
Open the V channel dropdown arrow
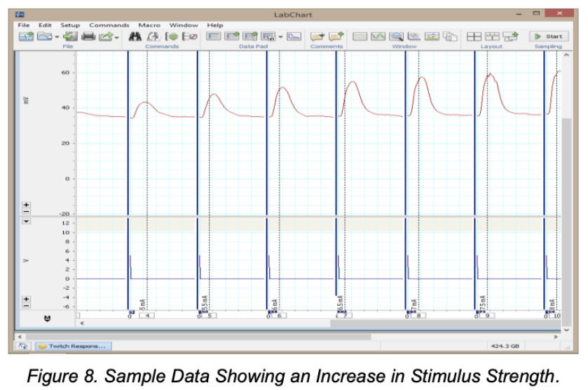coord(26,222)
